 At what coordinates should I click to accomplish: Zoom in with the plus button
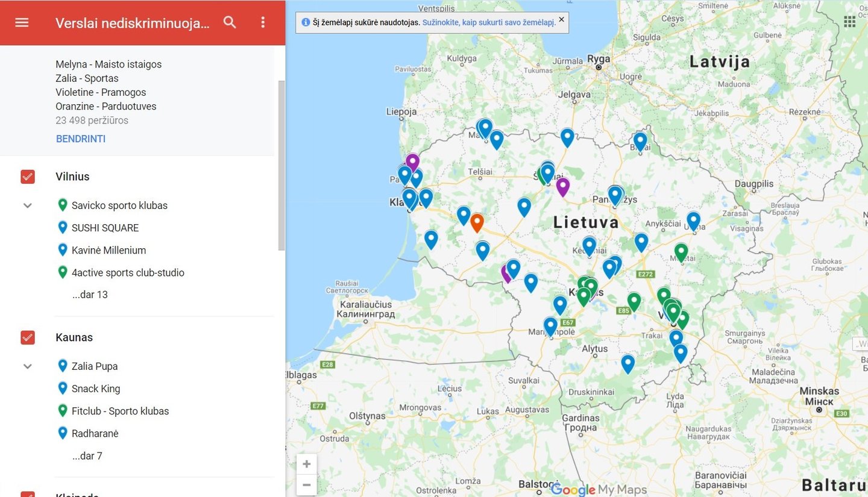(x=307, y=464)
